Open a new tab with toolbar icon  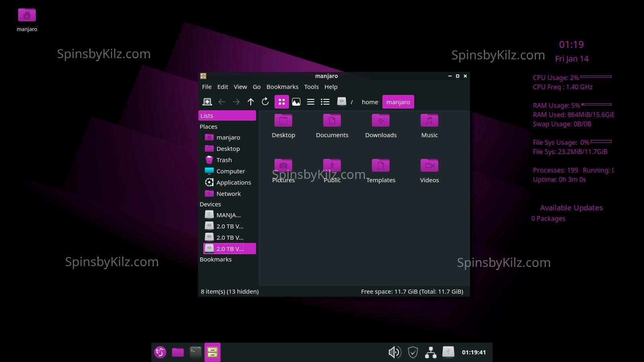[207, 102]
